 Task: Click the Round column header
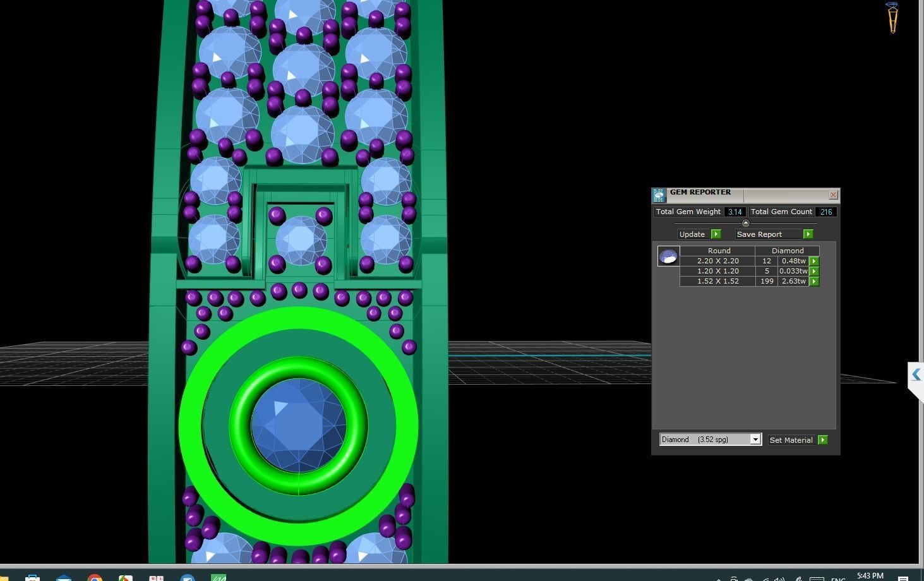point(719,251)
